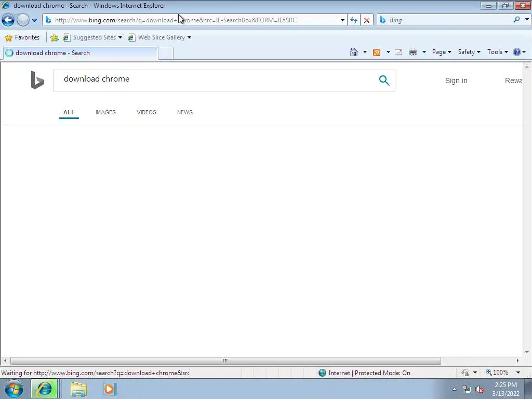The height and width of the screenshot is (399, 532).
Task: Switch to the VIDEOS results tab
Action: coord(146,112)
